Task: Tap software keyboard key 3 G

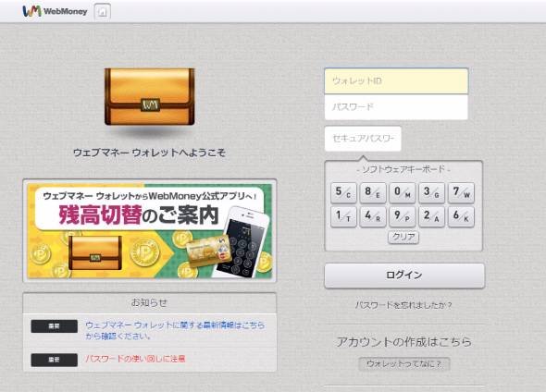Action: point(431,192)
